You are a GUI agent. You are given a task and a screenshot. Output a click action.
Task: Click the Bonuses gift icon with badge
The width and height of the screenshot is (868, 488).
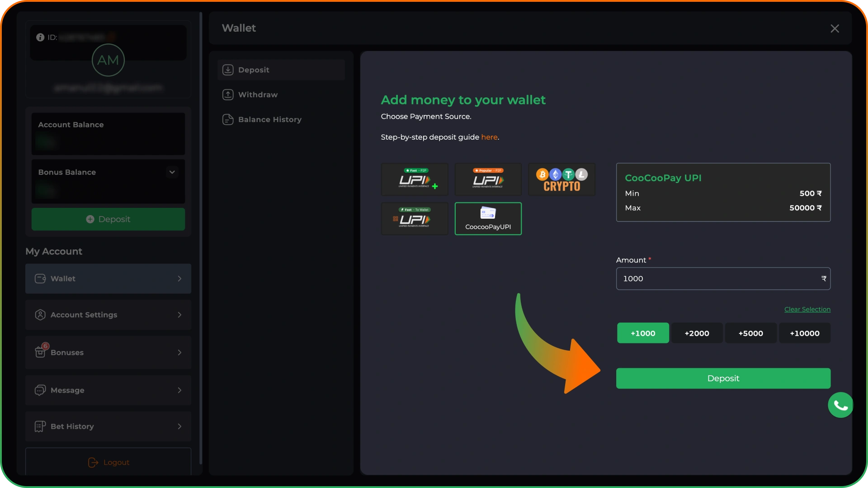[x=41, y=351]
